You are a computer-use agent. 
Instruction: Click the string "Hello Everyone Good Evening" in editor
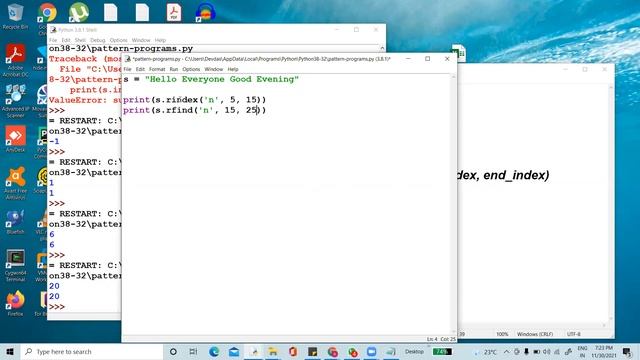(x=222, y=79)
